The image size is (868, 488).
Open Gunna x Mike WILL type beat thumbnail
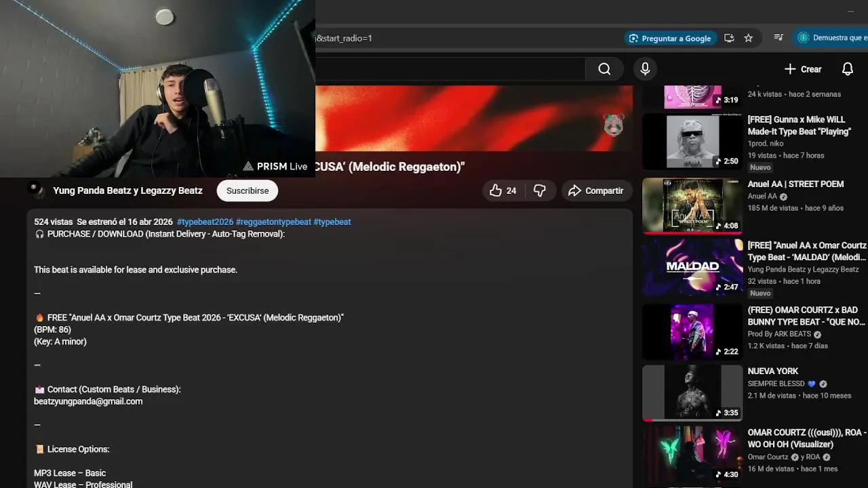click(692, 140)
